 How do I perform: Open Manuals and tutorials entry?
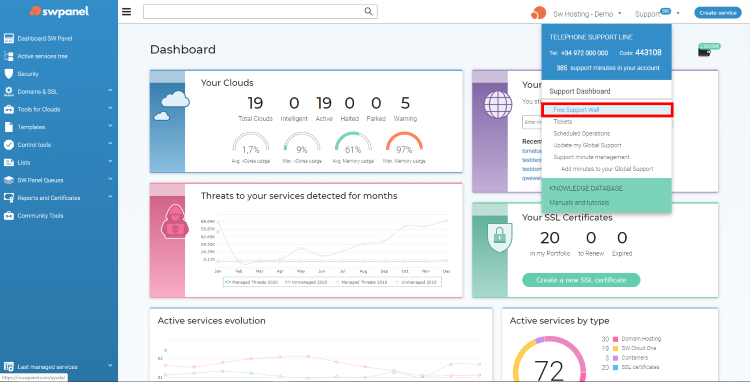pyautogui.click(x=579, y=203)
